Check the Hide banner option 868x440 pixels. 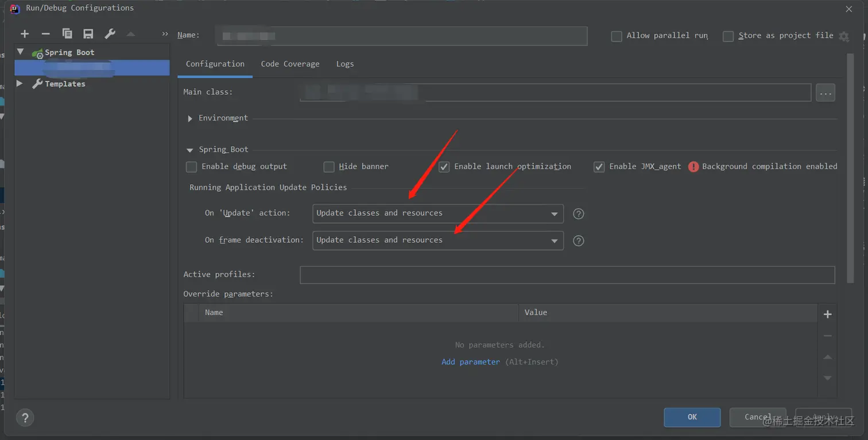click(x=329, y=167)
